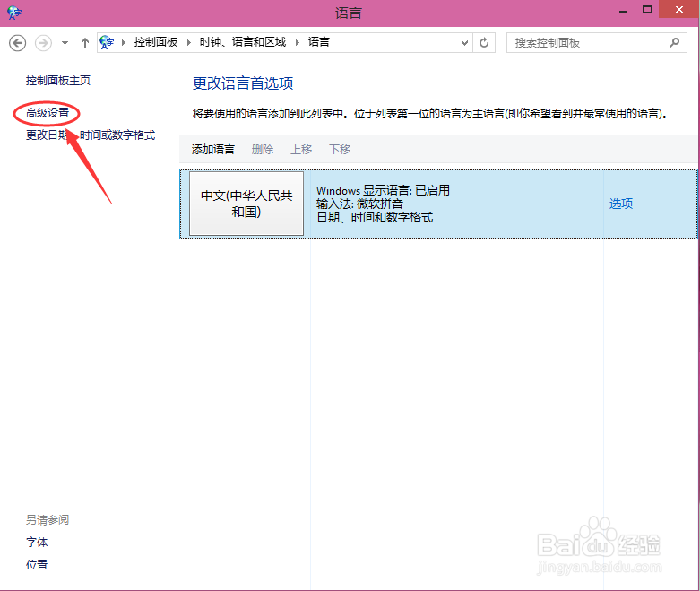Click the Forward navigation arrow
Image resolution: width=700 pixels, height=591 pixels.
[43, 43]
